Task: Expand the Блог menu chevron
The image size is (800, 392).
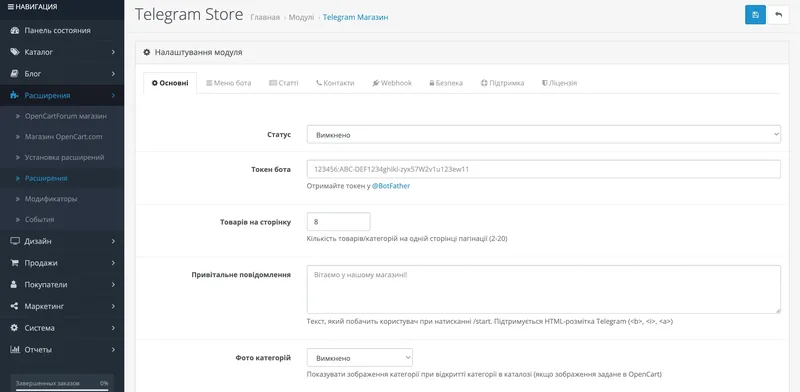Action: point(113,74)
